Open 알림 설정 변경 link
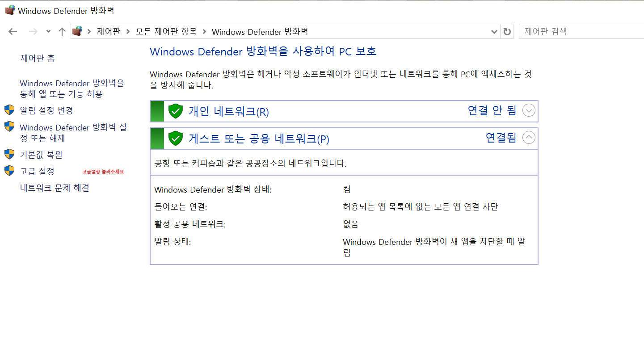 tap(46, 110)
